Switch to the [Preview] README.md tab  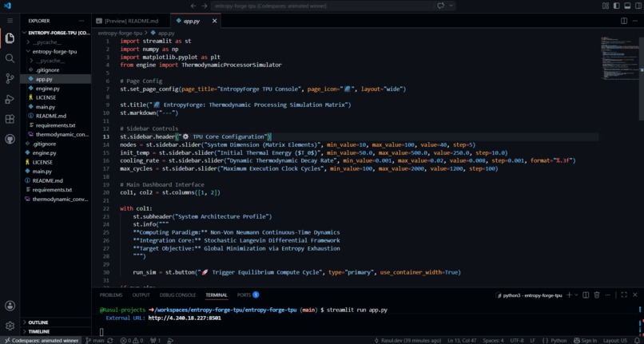point(133,21)
